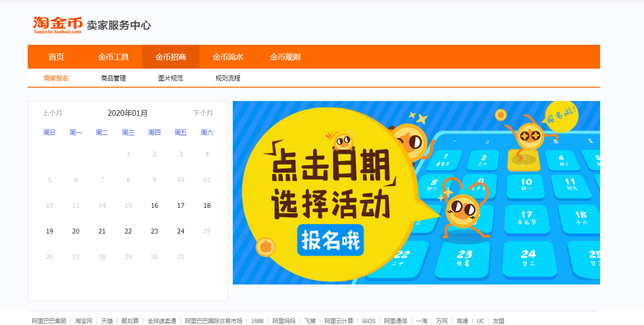
Task: Visit the 阿里云计算 footer link
Action: (339, 321)
